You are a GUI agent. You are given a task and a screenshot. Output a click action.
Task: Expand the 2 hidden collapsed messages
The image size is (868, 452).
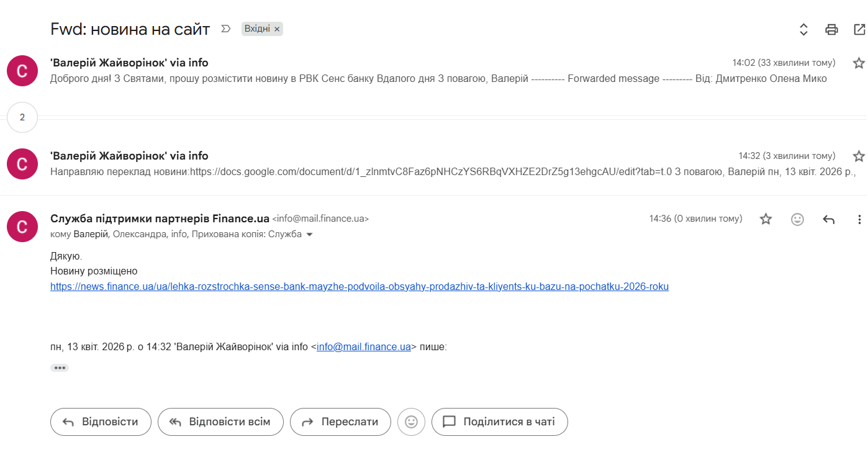pos(22,117)
